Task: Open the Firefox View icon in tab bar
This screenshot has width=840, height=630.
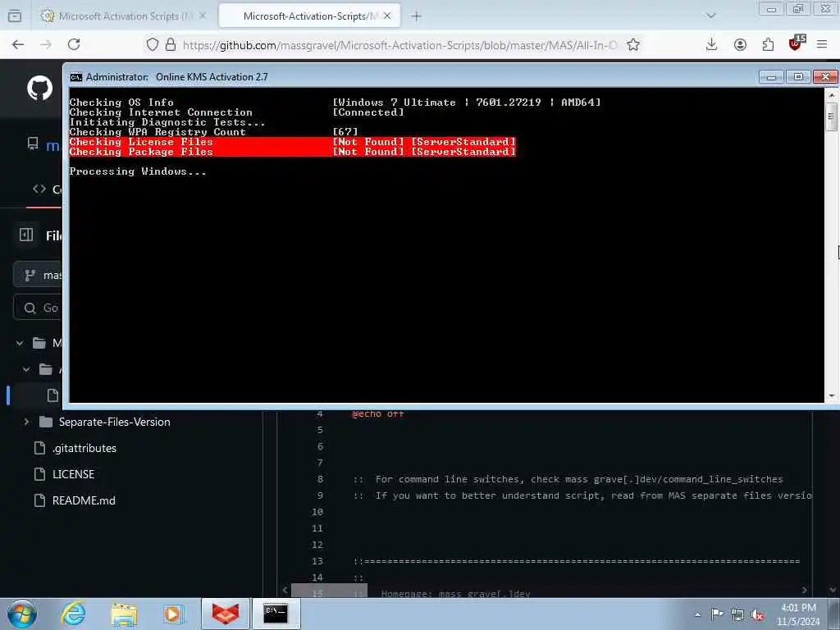Action: [15, 16]
